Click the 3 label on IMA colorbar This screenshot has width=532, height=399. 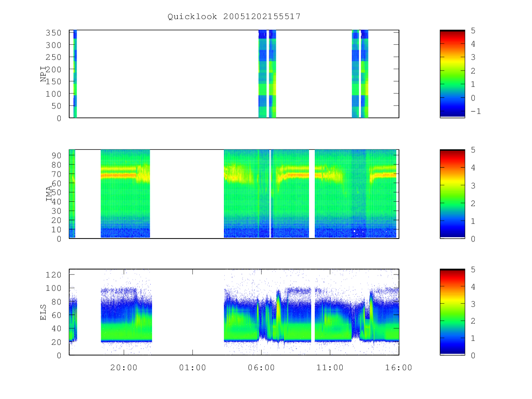click(x=473, y=185)
